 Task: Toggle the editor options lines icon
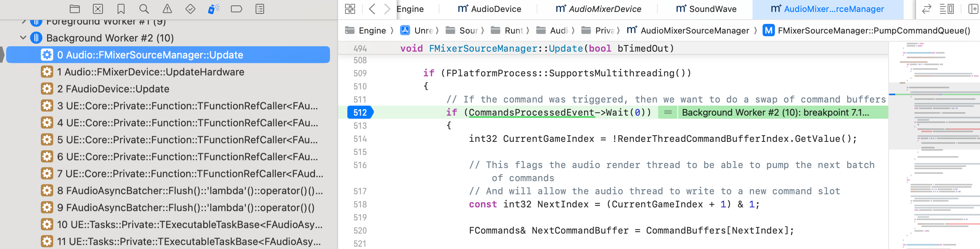point(946,9)
